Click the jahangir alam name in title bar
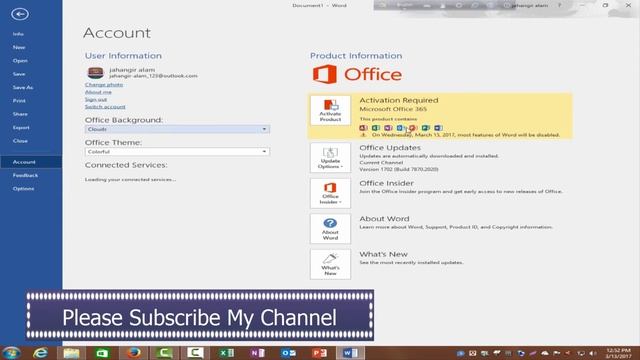This screenshot has width=640, height=360. (x=530, y=5)
